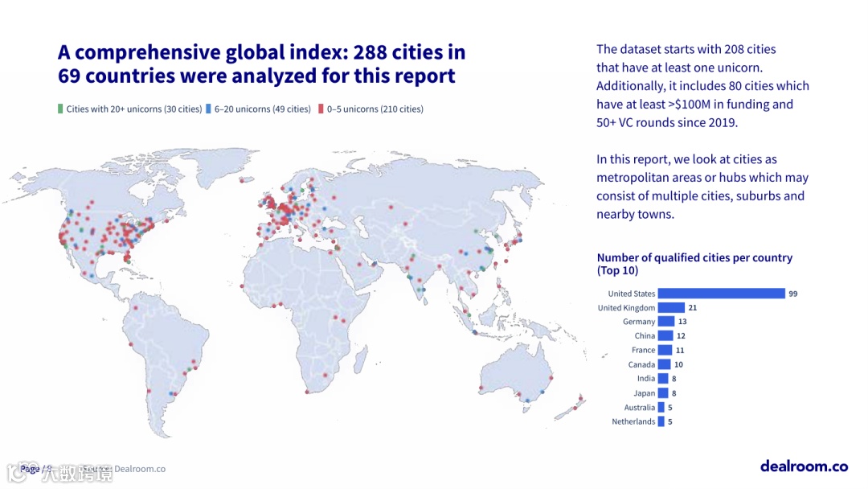Click the 'Germany' chart label
Viewport: 868px width, 489px height.
click(639, 322)
